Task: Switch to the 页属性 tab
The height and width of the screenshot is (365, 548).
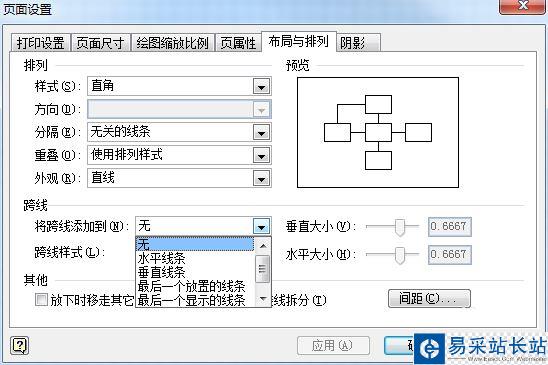Action: pyautogui.click(x=238, y=43)
